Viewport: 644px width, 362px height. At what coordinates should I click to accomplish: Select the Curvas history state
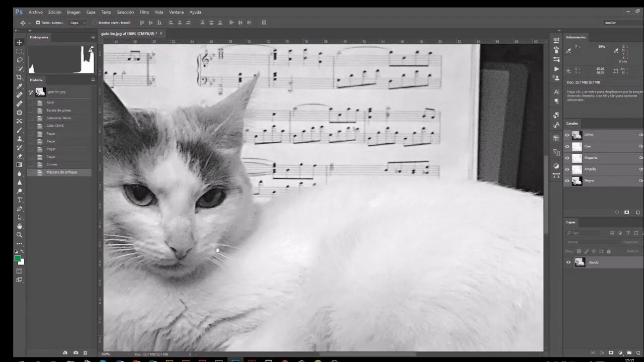pos(60,164)
